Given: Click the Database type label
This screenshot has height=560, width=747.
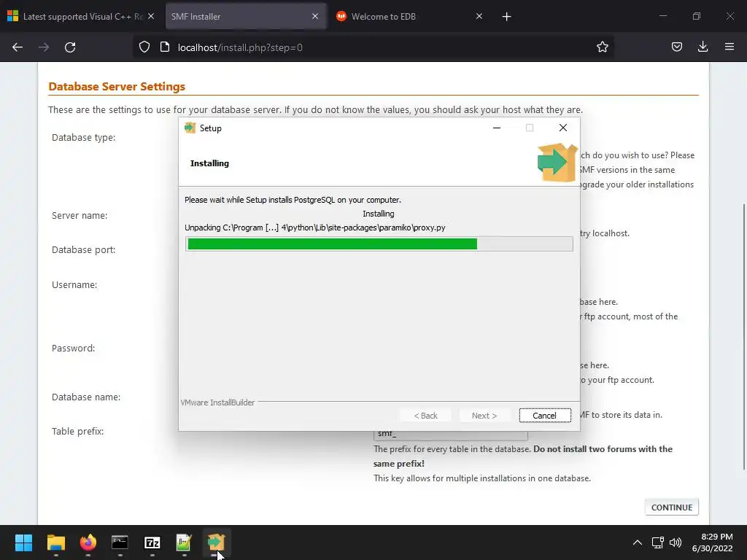Looking at the screenshot, I should pos(83,138).
